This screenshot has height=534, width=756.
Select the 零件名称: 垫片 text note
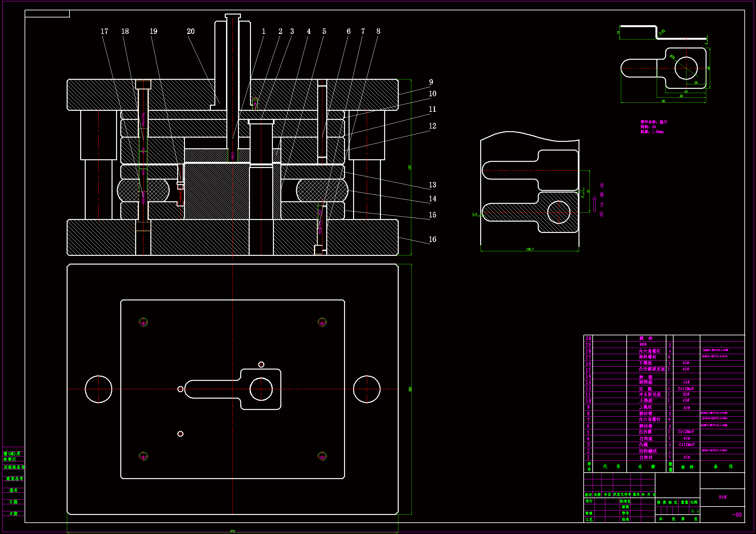point(653,122)
